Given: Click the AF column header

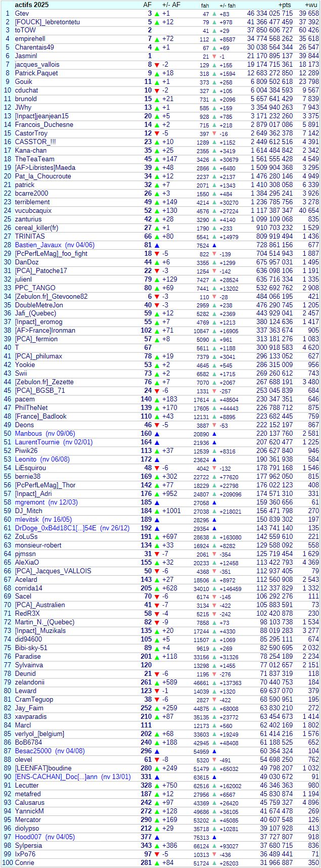Looking at the screenshot, I should [147, 5].
